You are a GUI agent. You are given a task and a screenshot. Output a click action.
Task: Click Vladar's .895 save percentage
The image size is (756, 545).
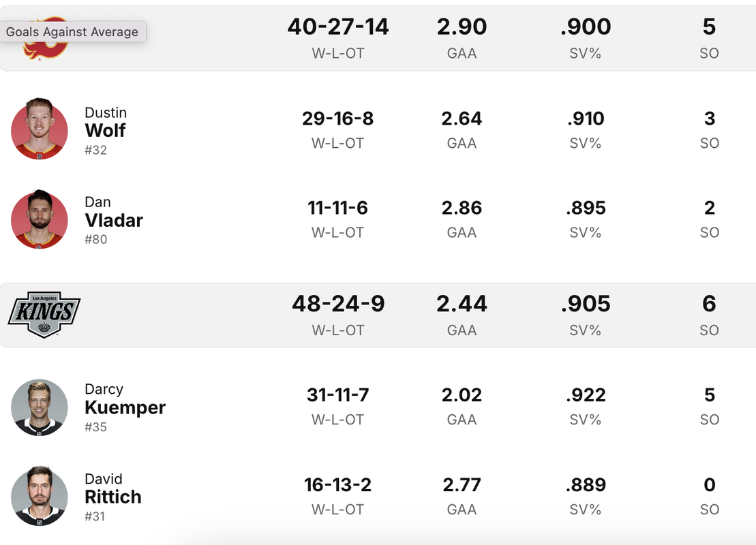tap(585, 208)
